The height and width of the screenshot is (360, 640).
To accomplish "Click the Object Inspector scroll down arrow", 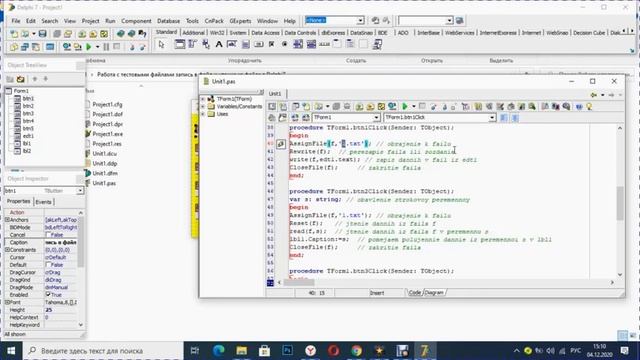I will tap(81, 325).
